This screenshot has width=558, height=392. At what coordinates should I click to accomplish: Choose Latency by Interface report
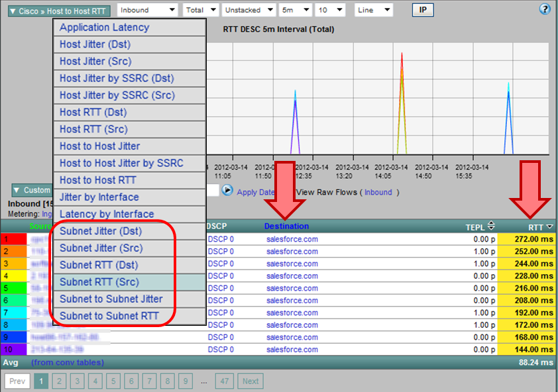pos(107,214)
